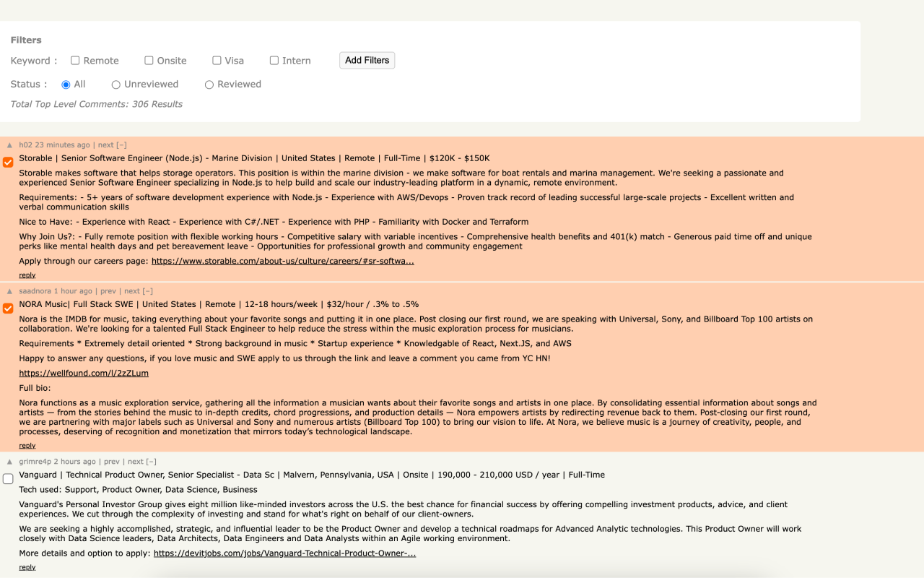The width and height of the screenshot is (924, 578).
Task: Click the 'Total Top Level Comments: 306 Results' text
Action: 97,104
